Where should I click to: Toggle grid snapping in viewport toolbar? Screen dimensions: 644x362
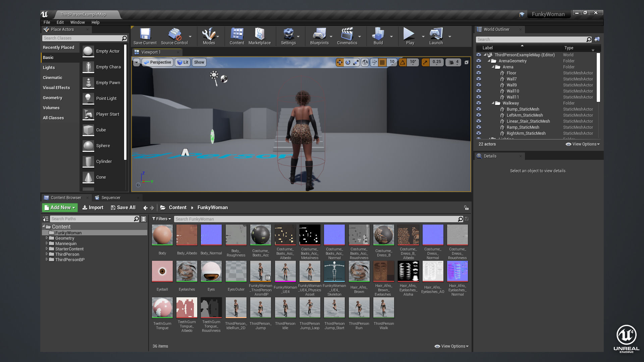pos(382,62)
